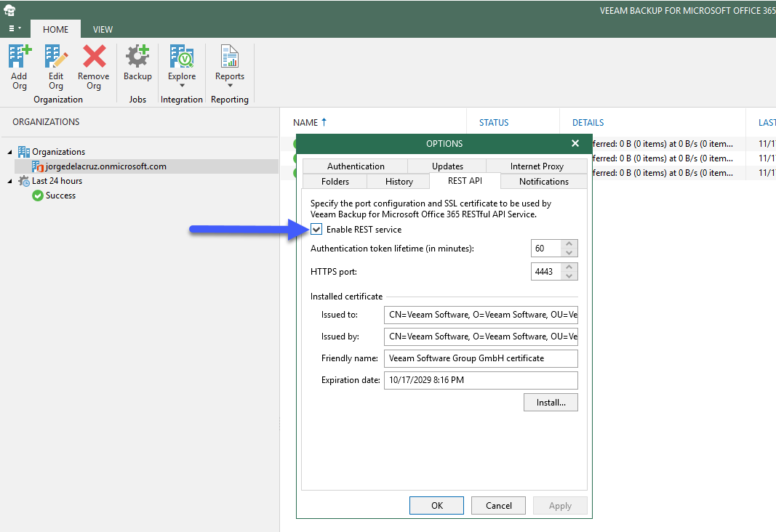Click the jorgedelacruz.onmicrosoft.com organization icon
The width and height of the screenshot is (776, 532).
point(38,166)
